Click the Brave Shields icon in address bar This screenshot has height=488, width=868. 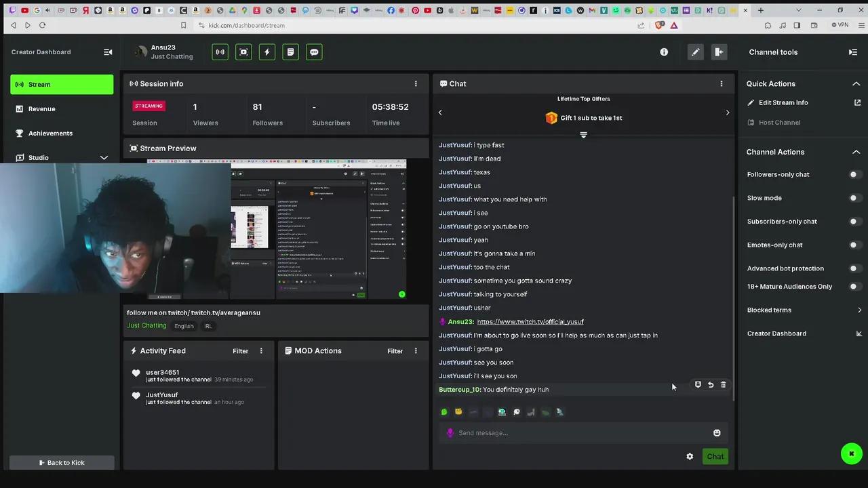659,25
